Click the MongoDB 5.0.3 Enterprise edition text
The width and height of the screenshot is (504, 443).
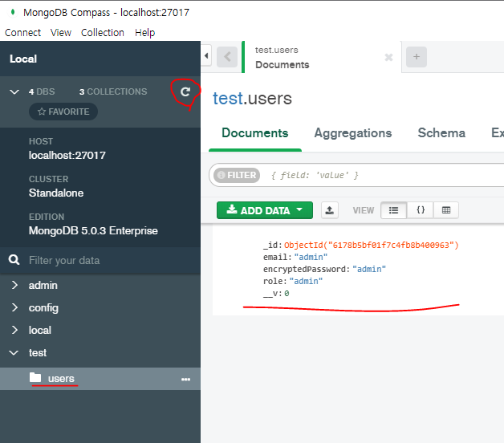pos(93,230)
